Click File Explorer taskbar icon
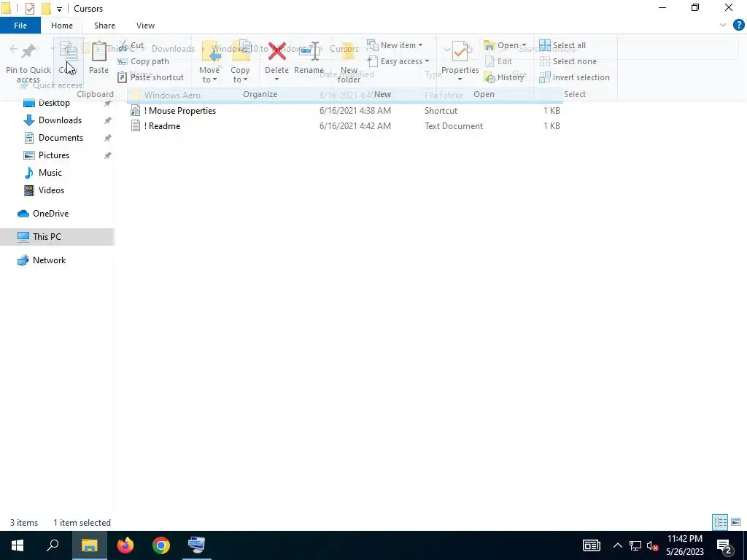The width and height of the screenshot is (747, 560). point(89,545)
